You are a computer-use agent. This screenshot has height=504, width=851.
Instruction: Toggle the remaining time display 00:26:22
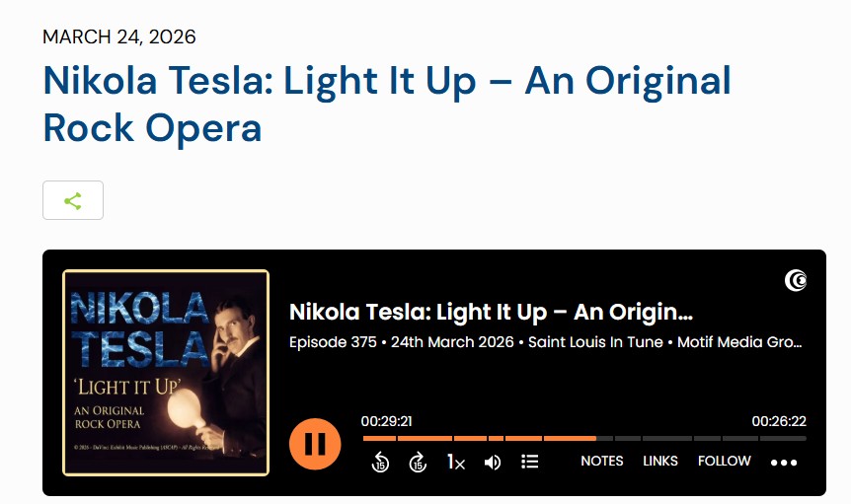779,421
